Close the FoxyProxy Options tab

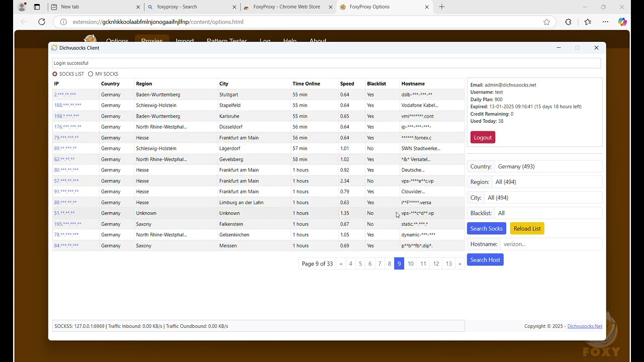427,7
